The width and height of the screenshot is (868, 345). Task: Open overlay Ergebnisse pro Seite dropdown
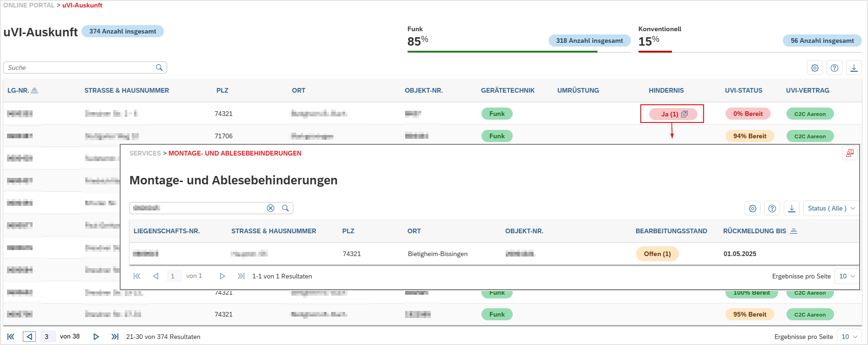coord(847,276)
